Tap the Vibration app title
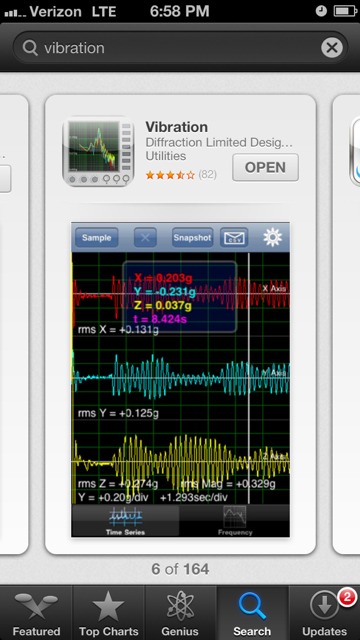 point(177,127)
